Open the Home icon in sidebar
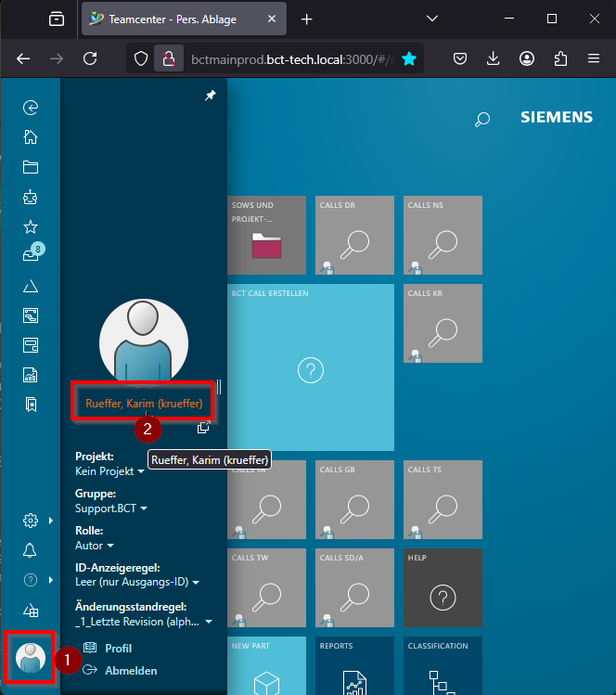The image size is (616, 695). coord(30,137)
